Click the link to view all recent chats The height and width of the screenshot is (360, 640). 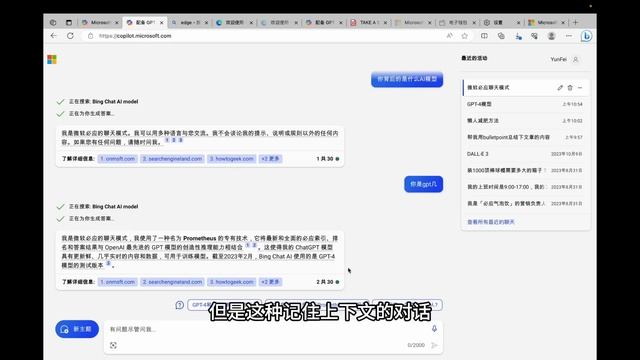(491, 222)
